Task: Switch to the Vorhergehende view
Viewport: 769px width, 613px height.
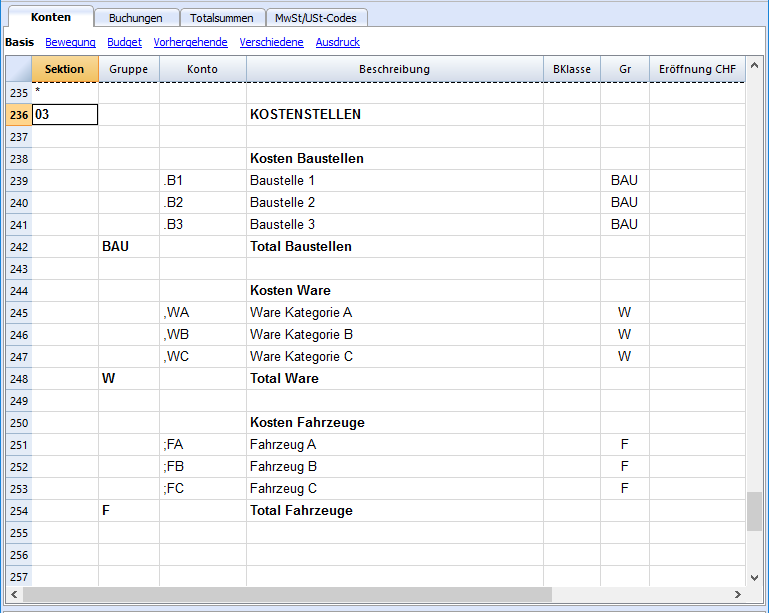Action: click(x=190, y=42)
